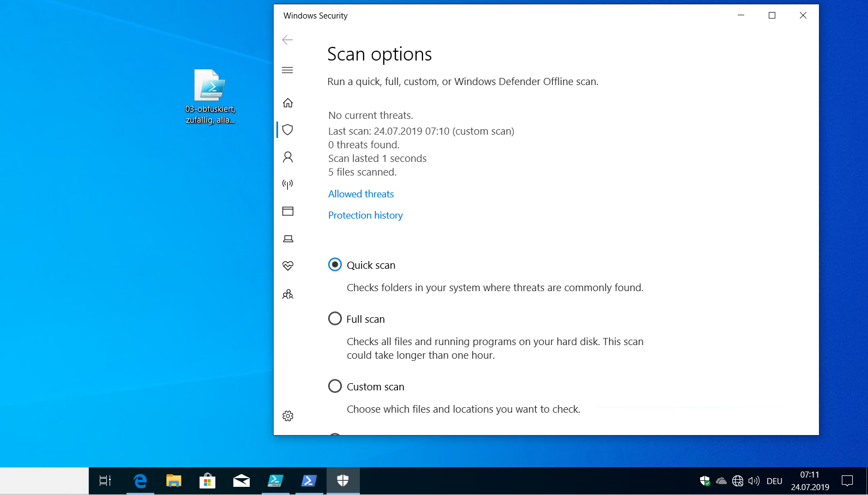The height and width of the screenshot is (495, 868).
Task: Open the Mail app from the taskbar
Action: click(x=242, y=481)
